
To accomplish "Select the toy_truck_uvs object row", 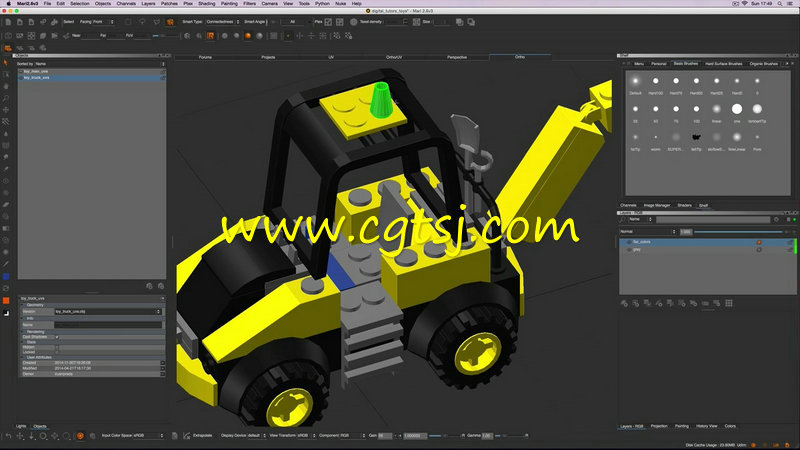I will (x=91, y=78).
